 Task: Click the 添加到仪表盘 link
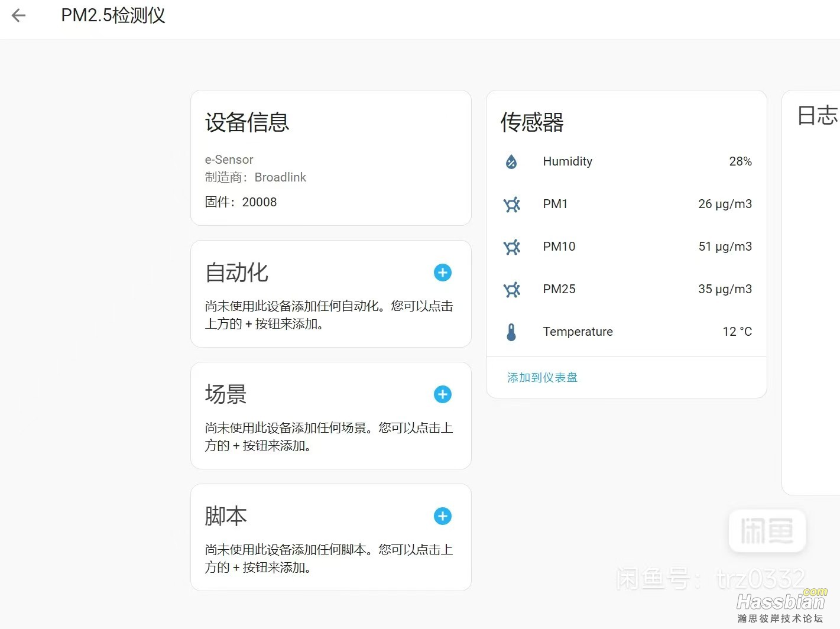[x=542, y=377]
